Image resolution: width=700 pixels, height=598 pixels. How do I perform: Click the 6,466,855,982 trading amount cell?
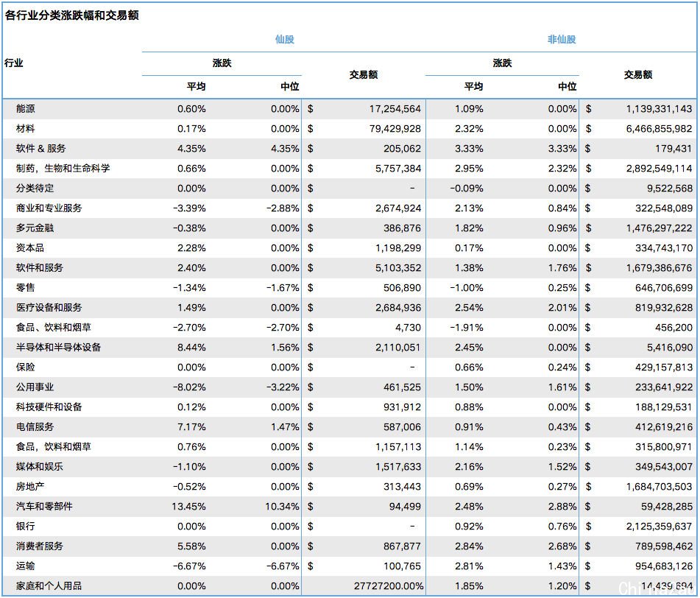coord(659,129)
